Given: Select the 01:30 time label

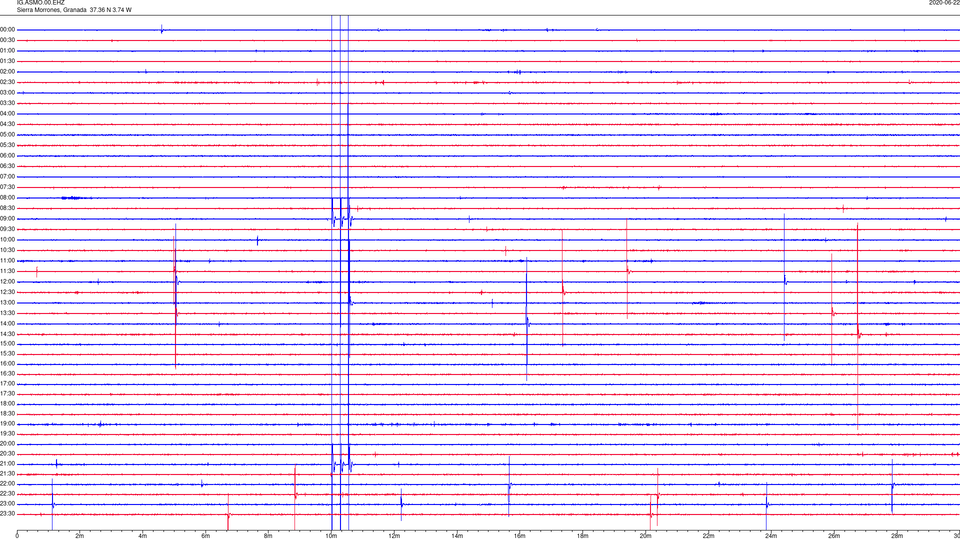Looking at the screenshot, I should point(8,61).
